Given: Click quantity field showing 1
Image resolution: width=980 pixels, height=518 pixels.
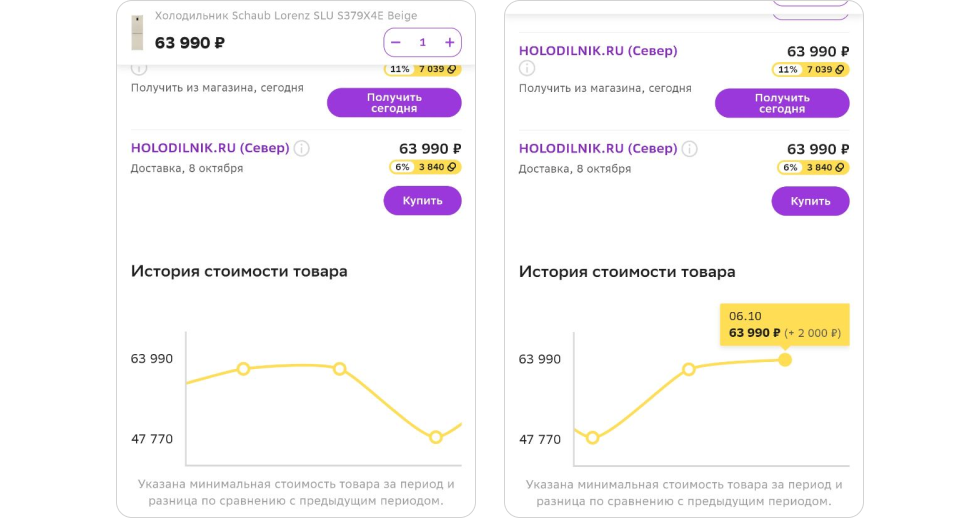Looking at the screenshot, I should pos(422,42).
